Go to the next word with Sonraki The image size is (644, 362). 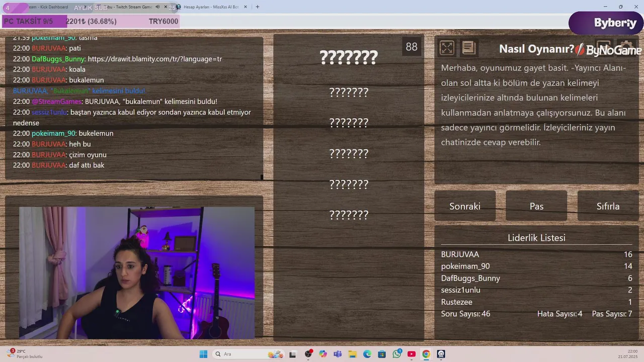(x=465, y=206)
